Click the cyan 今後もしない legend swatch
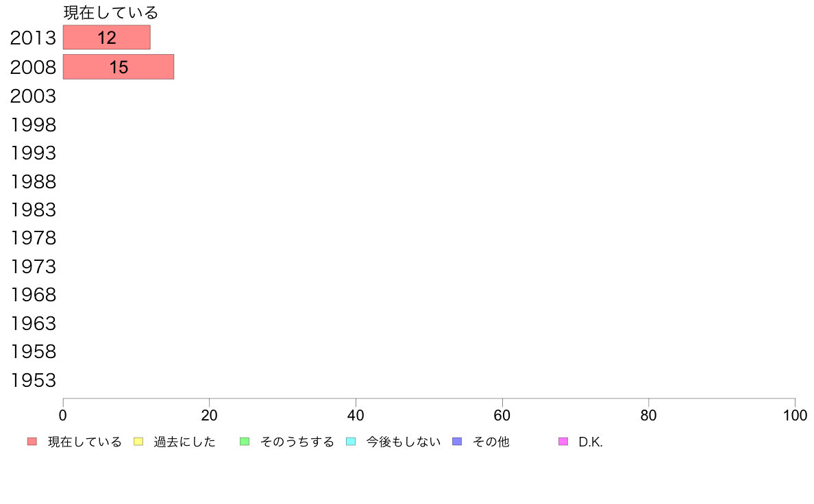This screenshot has width=814, height=504. pos(351,442)
